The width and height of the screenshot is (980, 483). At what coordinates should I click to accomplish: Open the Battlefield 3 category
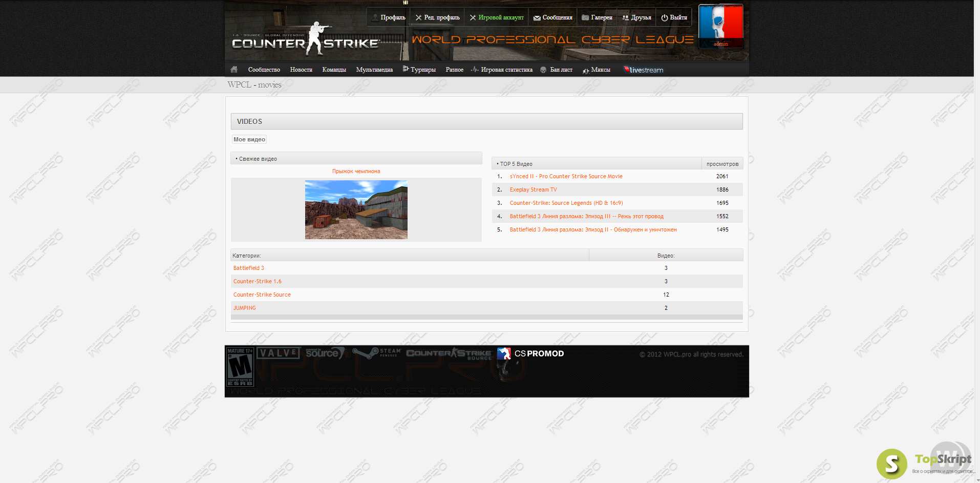click(248, 268)
